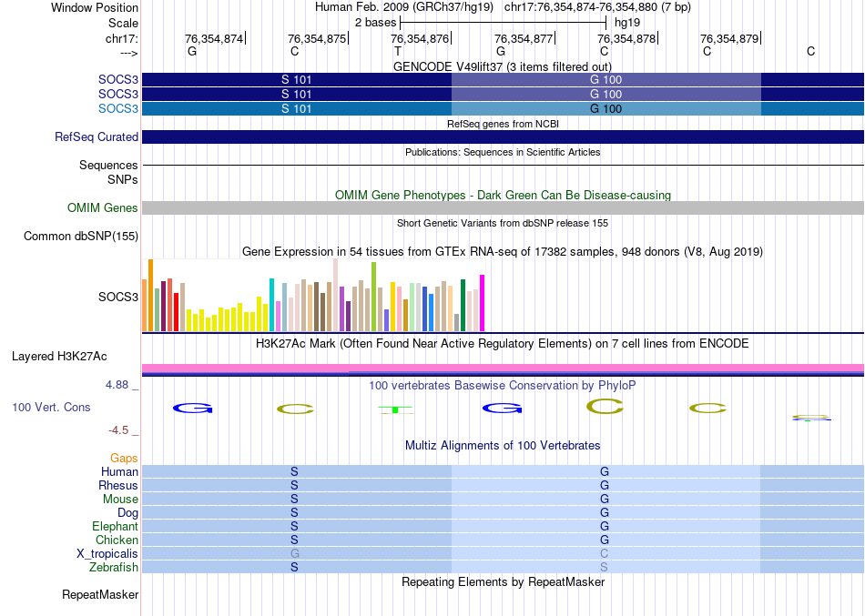Open 'Publications: Sequences in Scientific Articles' track title

pyautogui.click(x=503, y=152)
